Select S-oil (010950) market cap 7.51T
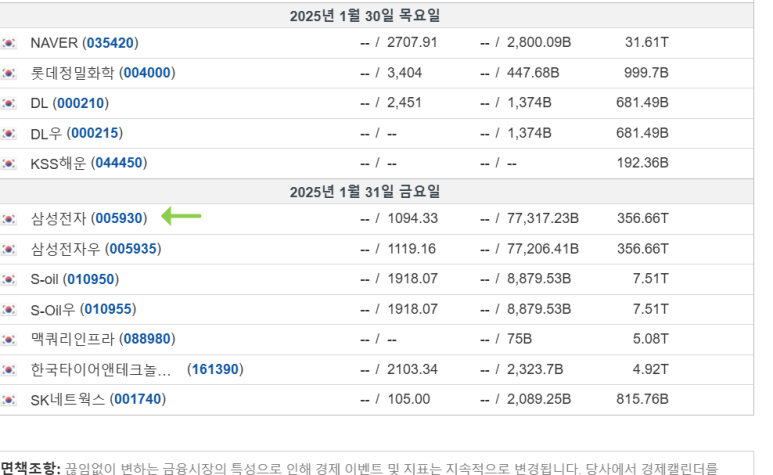Image resolution: width=773 pixels, height=475 pixels. [651, 279]
